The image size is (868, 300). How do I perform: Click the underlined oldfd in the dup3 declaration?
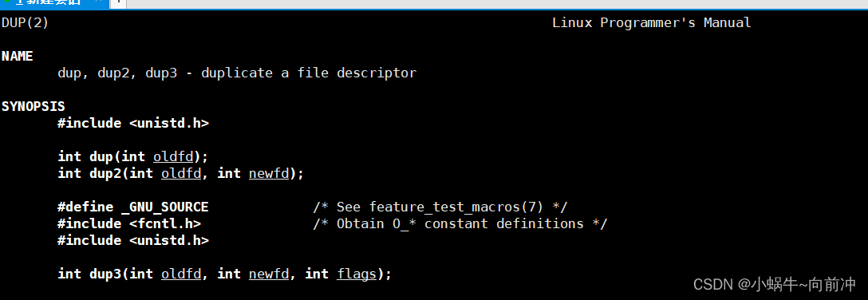[181, 274]
